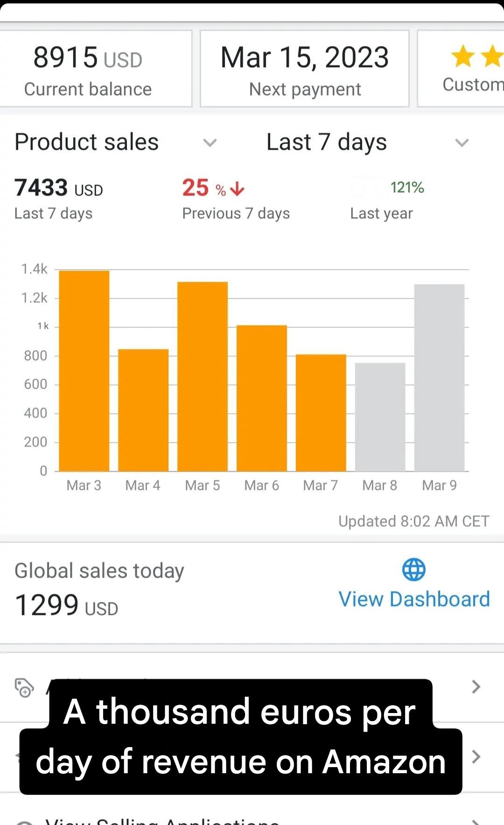Tap the red down arrow beside 25%
The height and width of the screenshot is (825, 504).
tap(238, 189)
